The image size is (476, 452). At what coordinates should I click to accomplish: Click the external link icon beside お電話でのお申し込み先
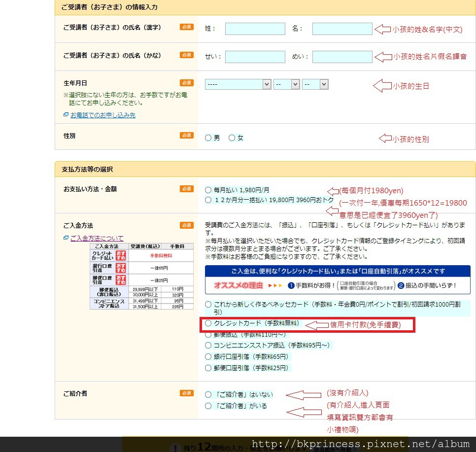click(x=66, y=115)
